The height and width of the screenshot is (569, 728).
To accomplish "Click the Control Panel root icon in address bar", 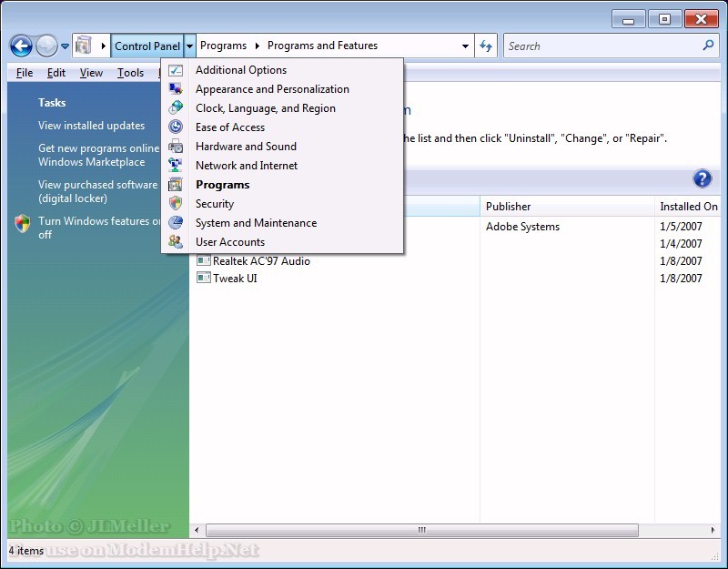I will pos(84,46).
